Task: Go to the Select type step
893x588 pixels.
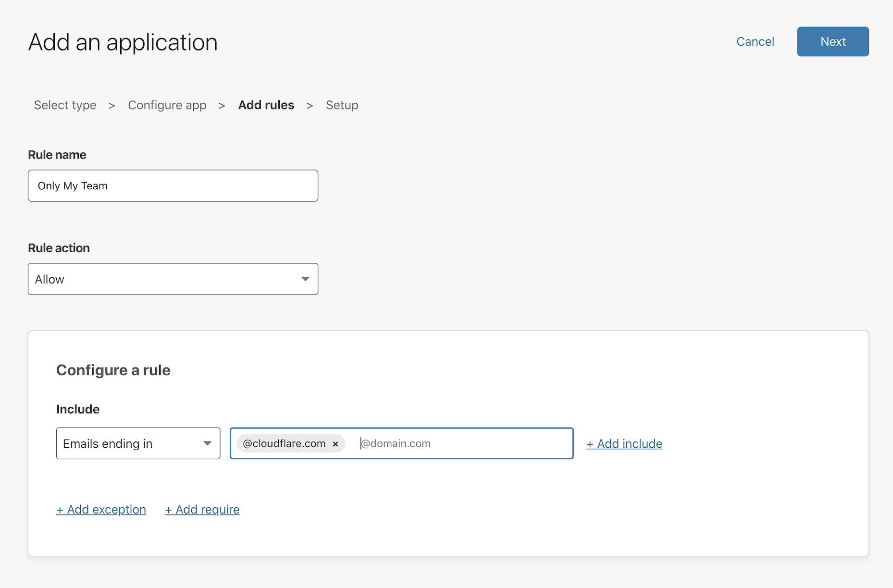Action: tap(64, 105)
